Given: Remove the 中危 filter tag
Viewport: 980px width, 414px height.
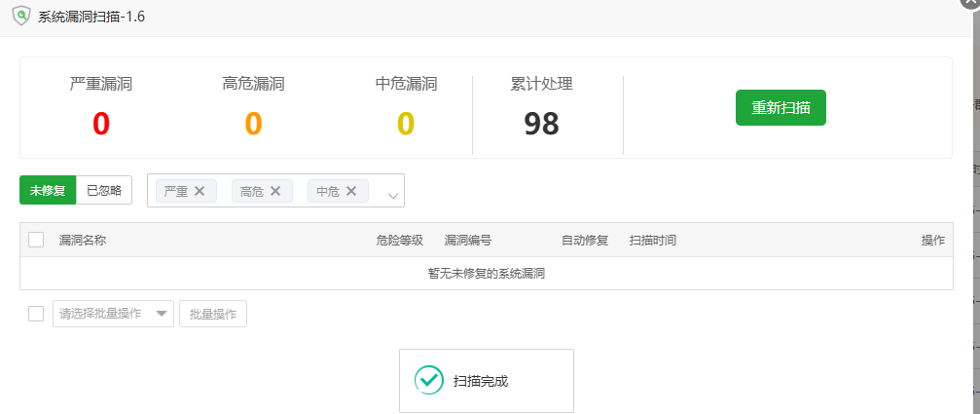Looking at the screenshot, I should pos(351,191).
